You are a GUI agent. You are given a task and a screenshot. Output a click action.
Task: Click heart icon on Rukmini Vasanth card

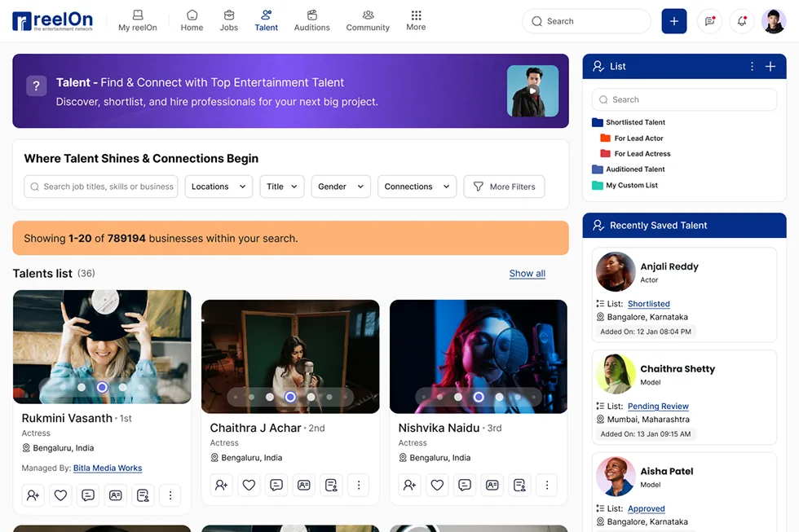pyautogui.click(x=60, y=495)
